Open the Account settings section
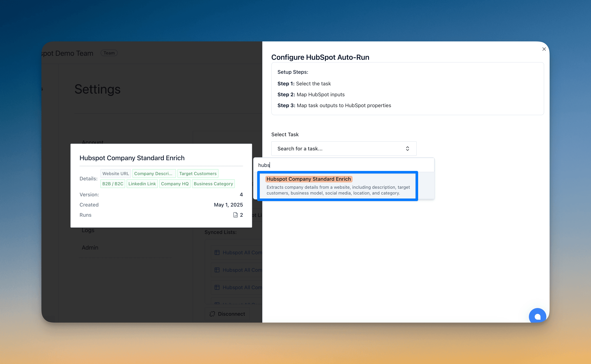 click(92, 142)
